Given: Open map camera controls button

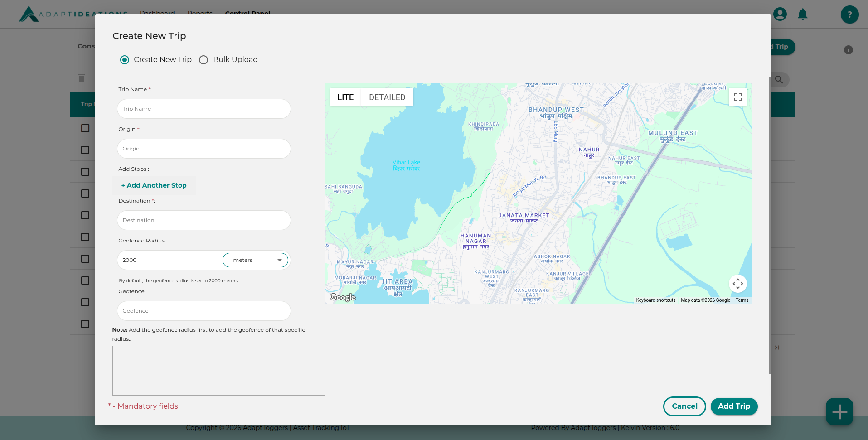Looking at the screenshot, I should 737,284.
